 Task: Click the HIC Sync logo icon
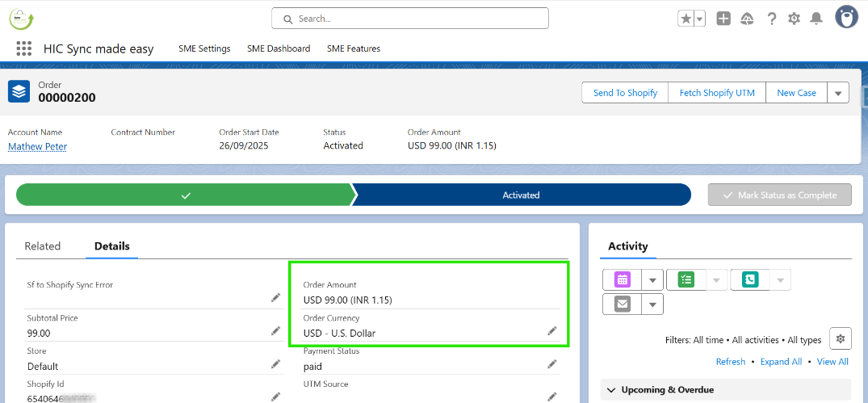22,19
